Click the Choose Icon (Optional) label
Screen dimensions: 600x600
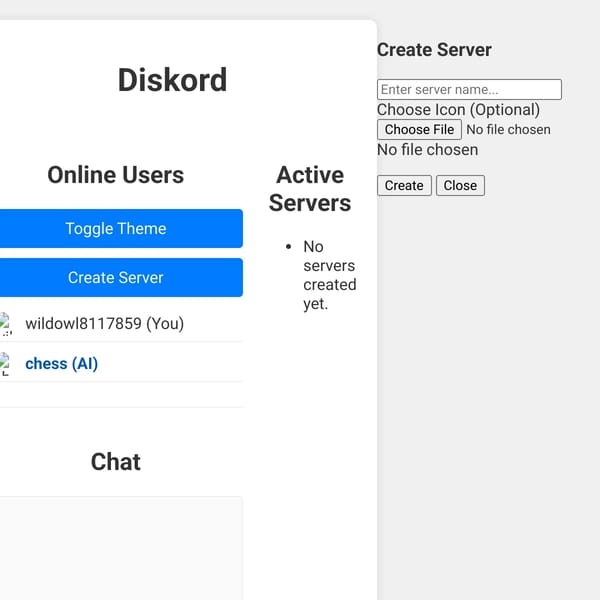[458, 110]
